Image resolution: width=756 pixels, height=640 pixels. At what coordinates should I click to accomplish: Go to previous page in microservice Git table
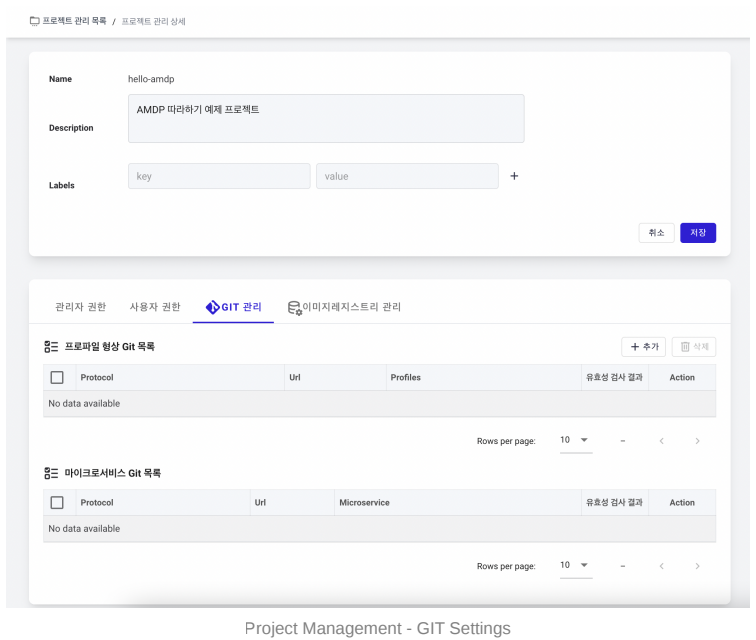[662, 566]
